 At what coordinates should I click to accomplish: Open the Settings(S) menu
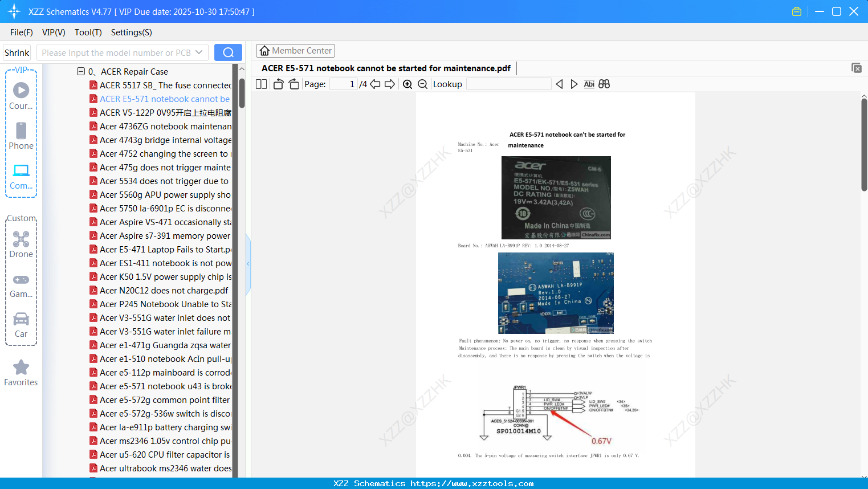pyautogui.click(x=132, y=32)
